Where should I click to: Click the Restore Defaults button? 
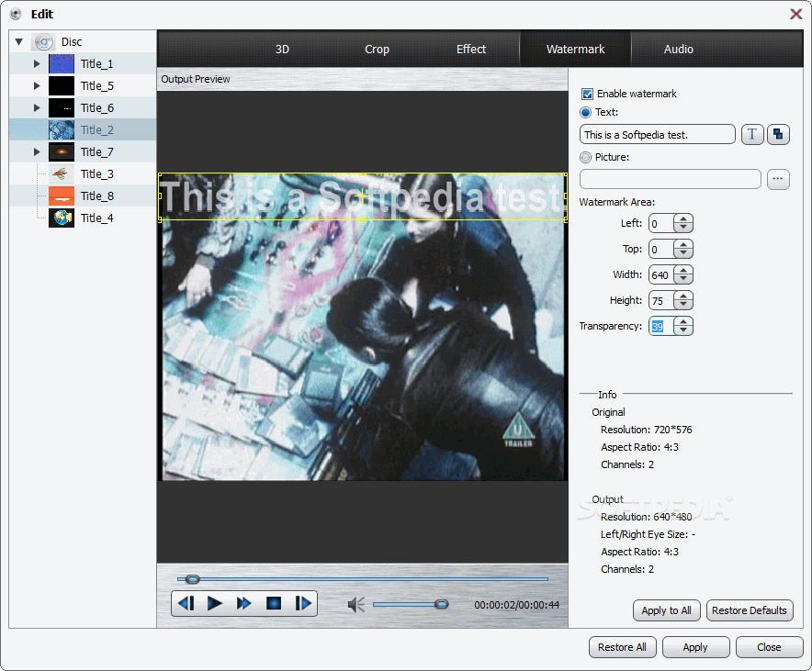coord(750,610)
